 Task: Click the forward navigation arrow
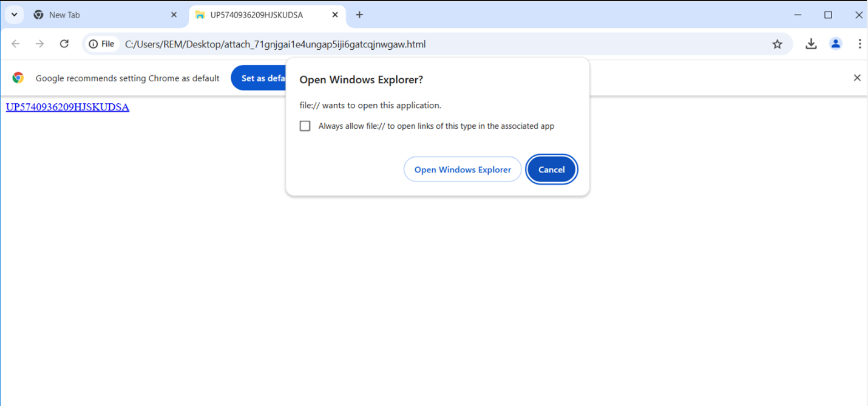pyautogui.click(x=39, y=44)
